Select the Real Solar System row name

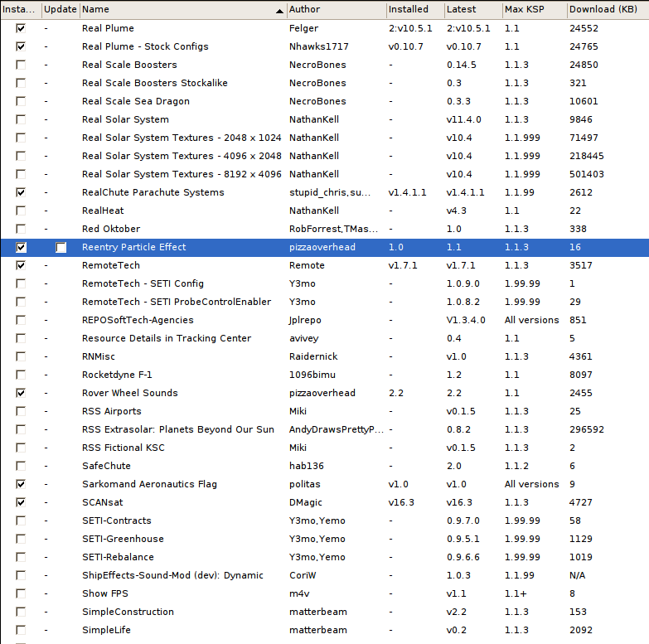click(125, 119)
